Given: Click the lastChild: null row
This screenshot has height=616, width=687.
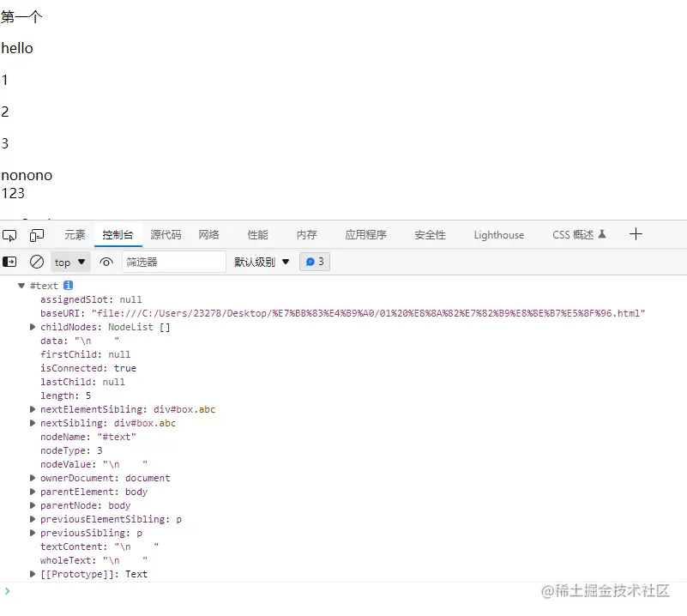Looking at the screenshot, I should pos(82,382).
